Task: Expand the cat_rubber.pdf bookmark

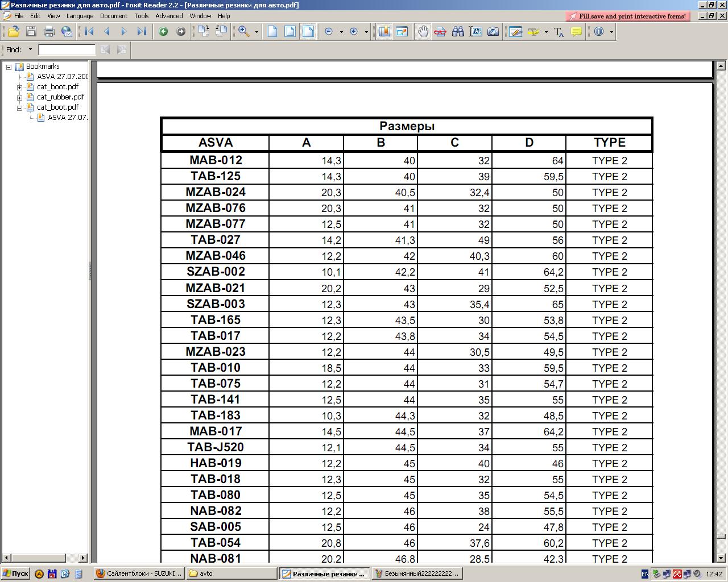Action: coord(19,97)
